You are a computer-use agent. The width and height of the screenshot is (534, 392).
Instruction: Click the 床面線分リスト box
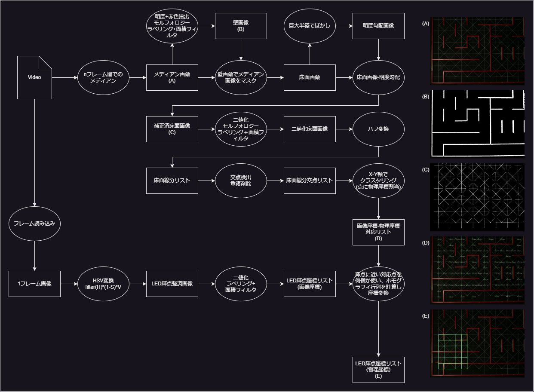point(172,181)
